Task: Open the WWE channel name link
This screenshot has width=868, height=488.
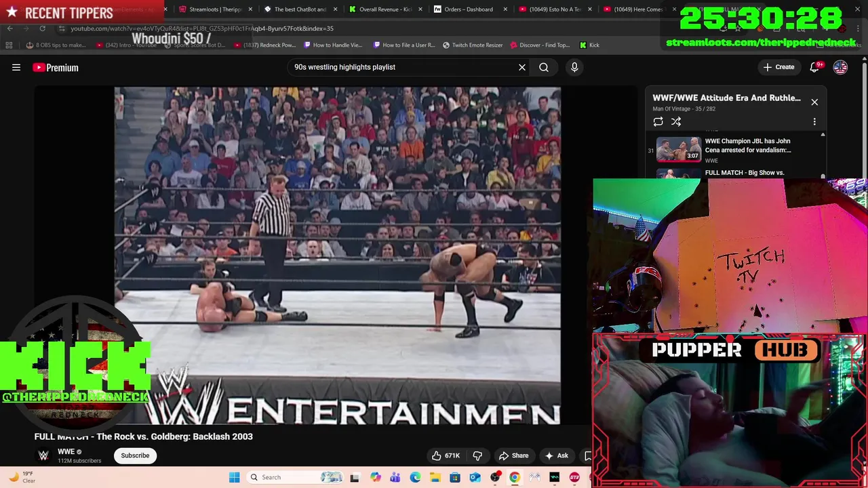Action: coord(66,451)
